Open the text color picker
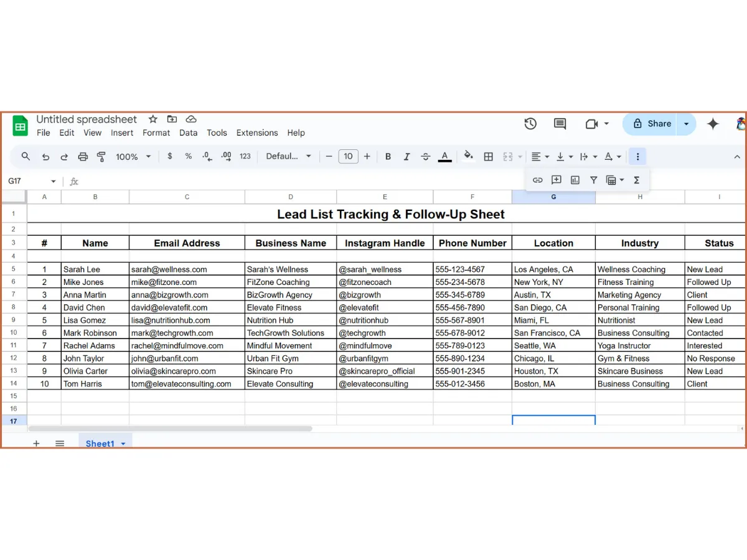This screenshot has width=747, height=560. point(444,157)
